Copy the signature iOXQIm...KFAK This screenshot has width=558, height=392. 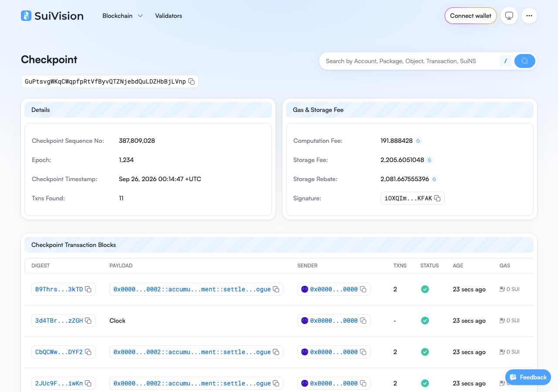437,198
